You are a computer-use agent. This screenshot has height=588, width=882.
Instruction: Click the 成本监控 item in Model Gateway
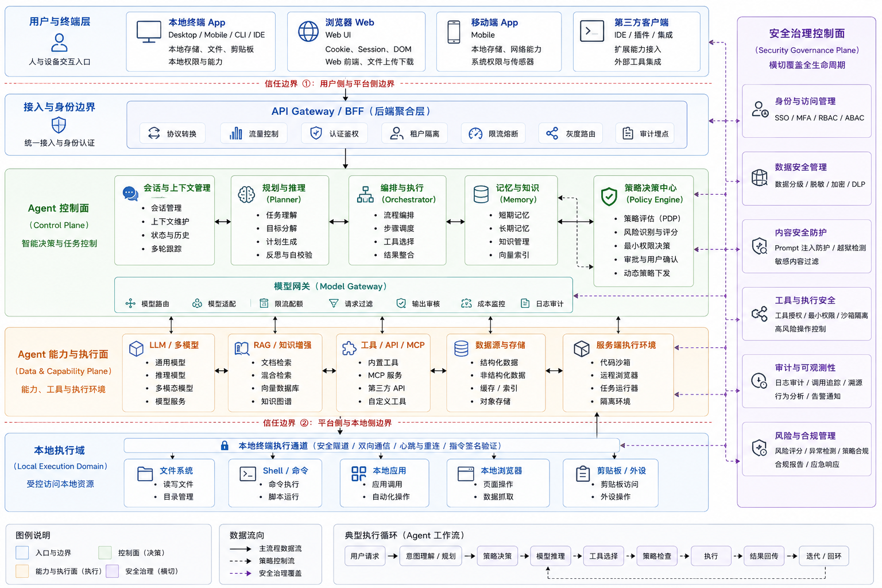pyautogui.click(x=483, y=303)
